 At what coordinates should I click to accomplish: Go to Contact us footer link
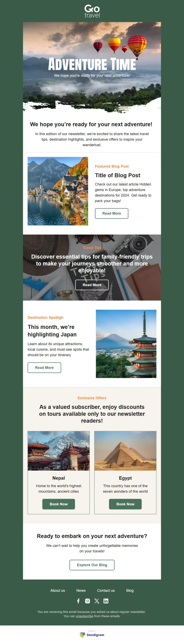pos(106,590)
